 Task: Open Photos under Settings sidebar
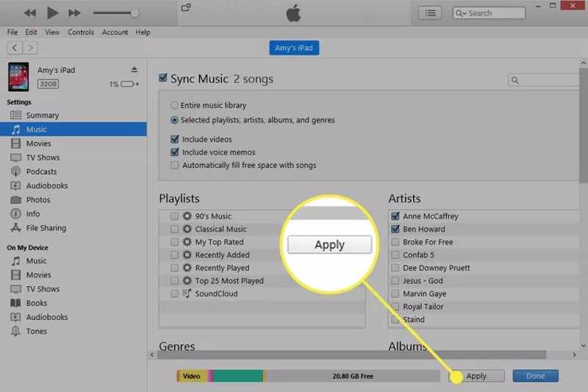click(x=37, y=200)
